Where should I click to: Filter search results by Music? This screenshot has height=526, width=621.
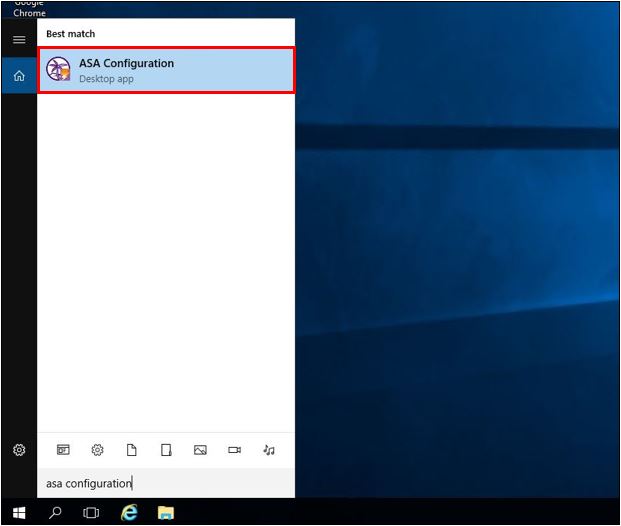coord(269,450)
